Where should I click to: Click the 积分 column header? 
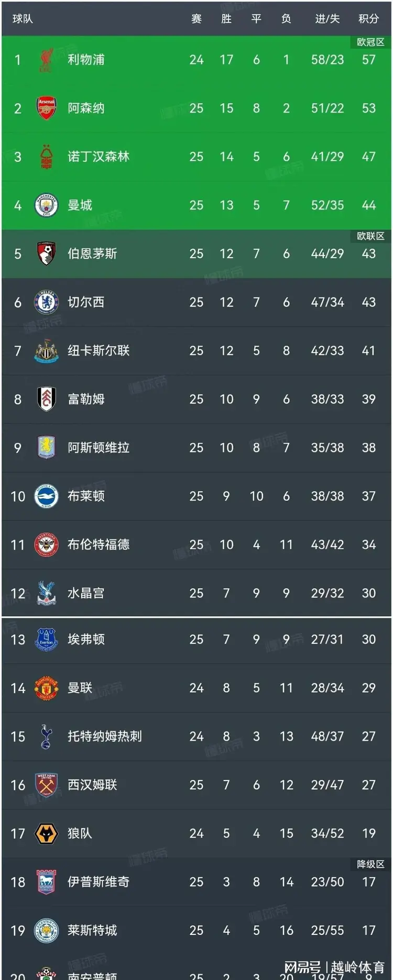tap(368, 19)
